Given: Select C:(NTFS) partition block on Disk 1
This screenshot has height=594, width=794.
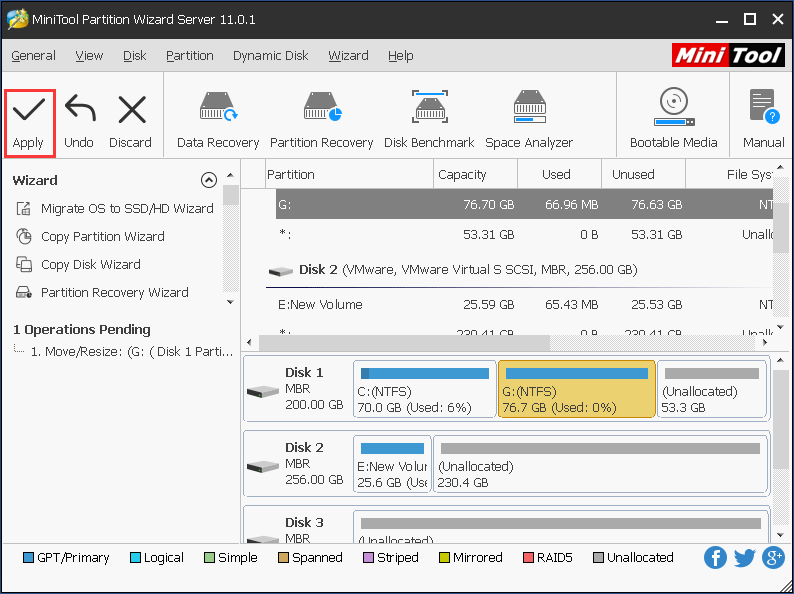Looking at the screenshot, I should [x=424, y=390].
